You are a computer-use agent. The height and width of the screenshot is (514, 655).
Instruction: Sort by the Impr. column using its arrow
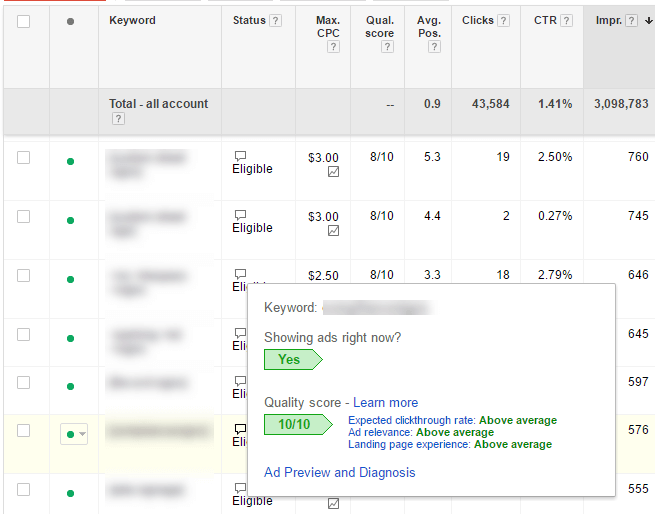coord(645,21)
